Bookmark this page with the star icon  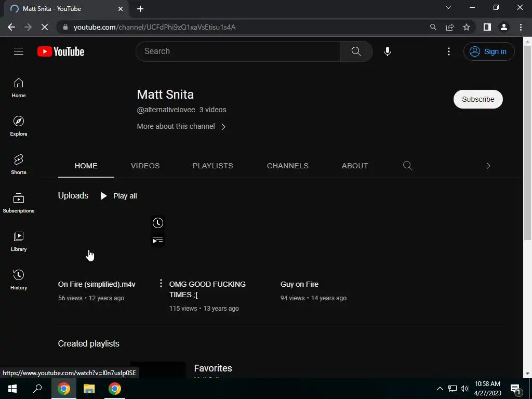[x=467, y=27]
